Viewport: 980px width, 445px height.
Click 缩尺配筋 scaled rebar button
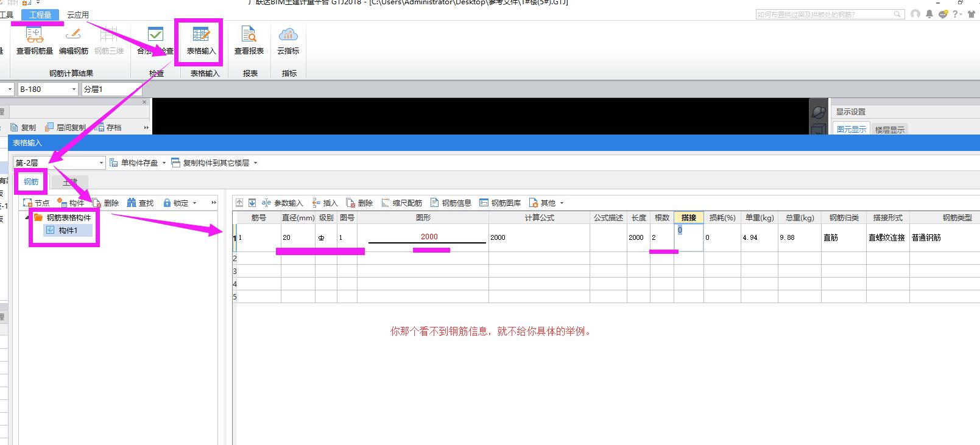point(401,203)
